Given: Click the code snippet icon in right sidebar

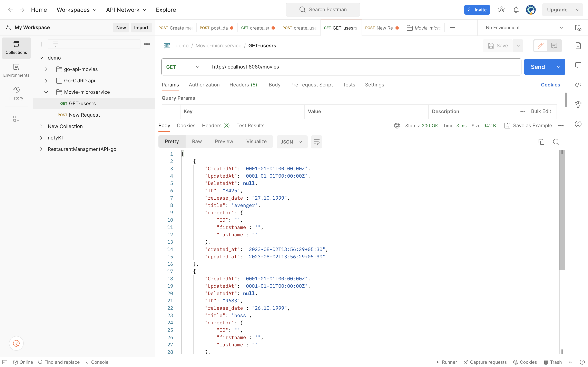Looking at the screenshot, I should pyautogui.click(x=578, y=85).
